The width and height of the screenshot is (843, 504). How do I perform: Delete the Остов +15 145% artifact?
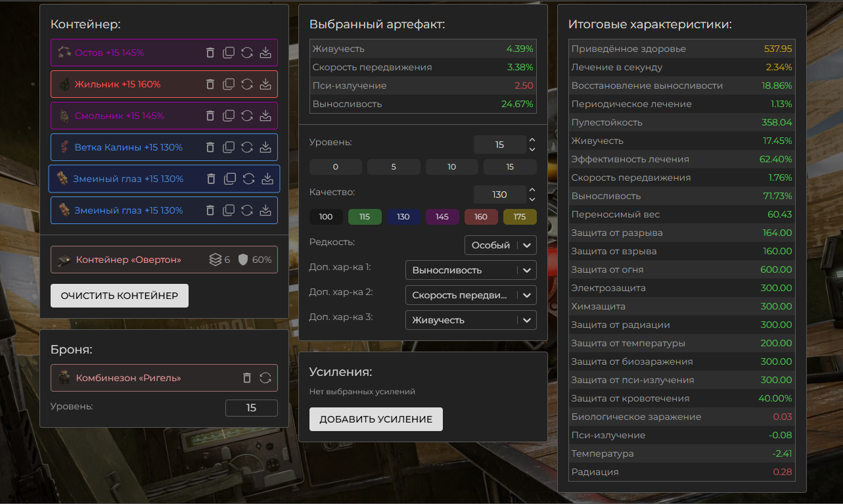(x=210, y=53)
